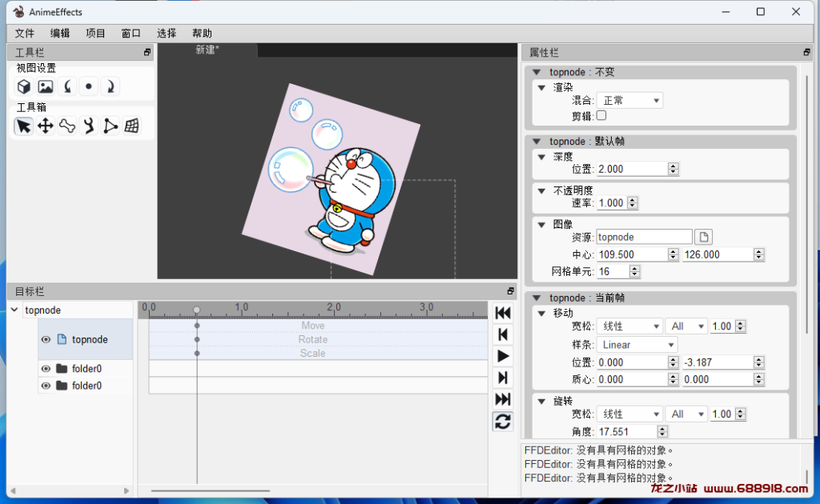Collapse the 旋转 section
Screen dimensions: 820x504
(x=542, y=401)
